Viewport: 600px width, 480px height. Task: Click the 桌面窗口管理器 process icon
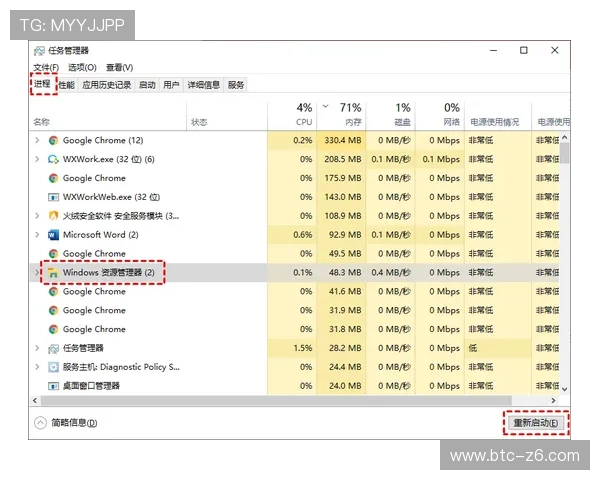pos(53,386)
